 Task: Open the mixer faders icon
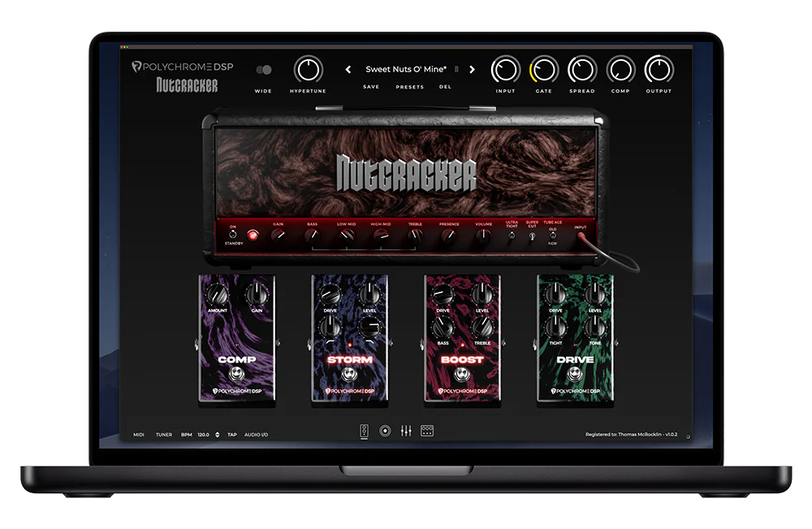(x=406, y=431)
